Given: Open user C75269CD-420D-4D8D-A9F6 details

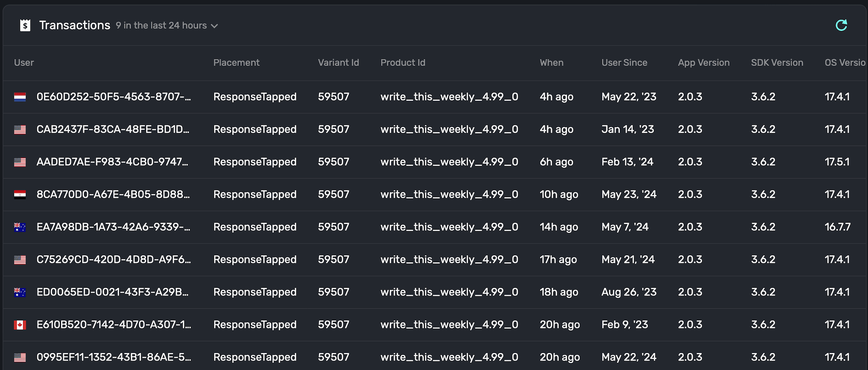Looking at the screenshot, I should (113, 259).
